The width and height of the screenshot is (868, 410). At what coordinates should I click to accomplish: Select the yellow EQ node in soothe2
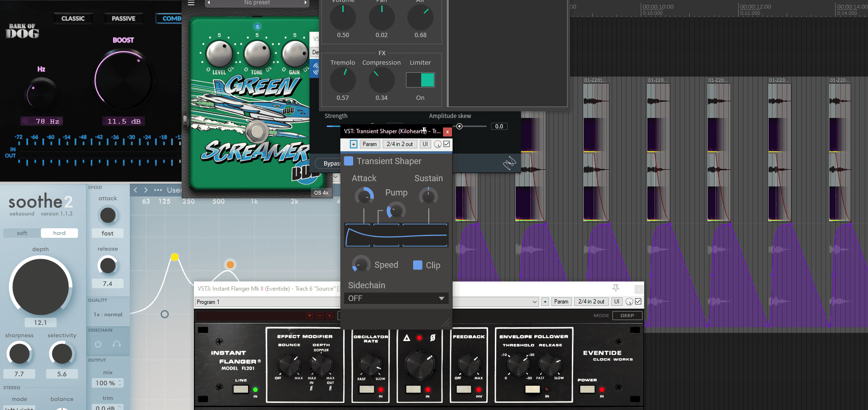174,257
